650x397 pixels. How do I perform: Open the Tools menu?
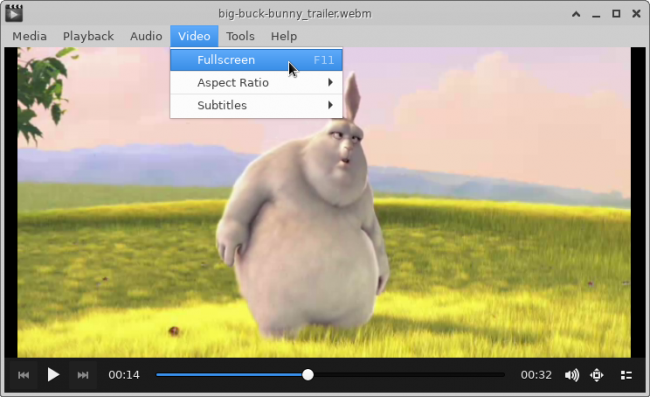click(240, 36)
